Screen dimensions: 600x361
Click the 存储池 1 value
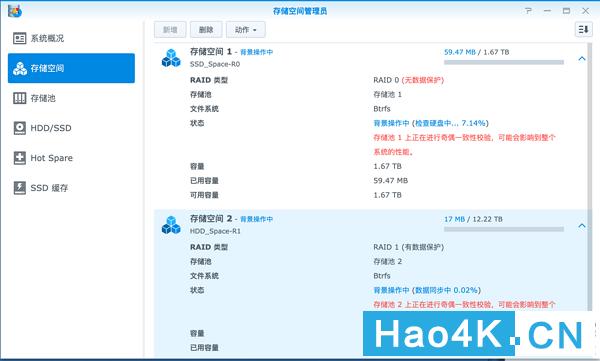[388, 95]
